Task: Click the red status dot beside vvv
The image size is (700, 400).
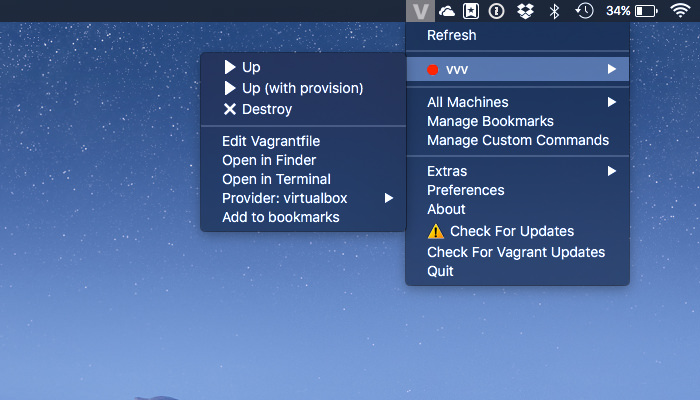Action: click(433, 70)
